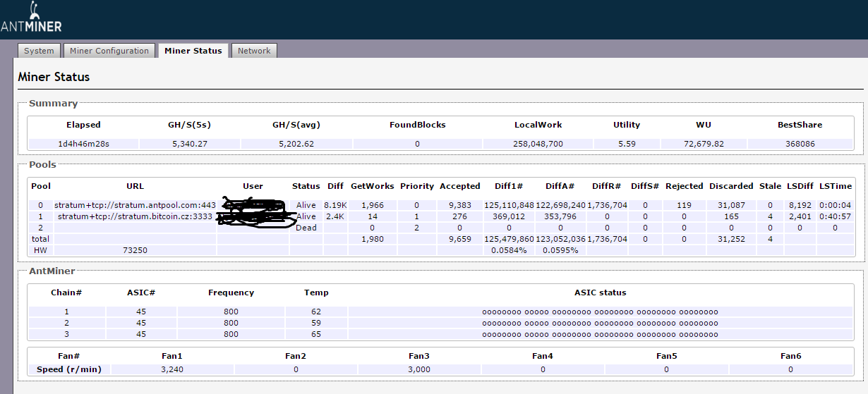Viewport: 868px width, 394px height.
Task: Click the Miner Status page heading
Action: click(x=54, y=76)
